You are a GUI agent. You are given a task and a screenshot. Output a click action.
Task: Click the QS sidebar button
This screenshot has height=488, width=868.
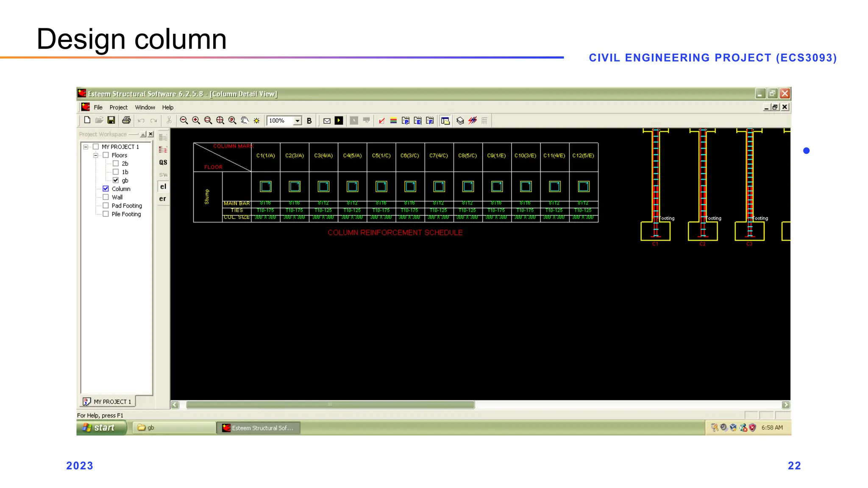point(163,162)
